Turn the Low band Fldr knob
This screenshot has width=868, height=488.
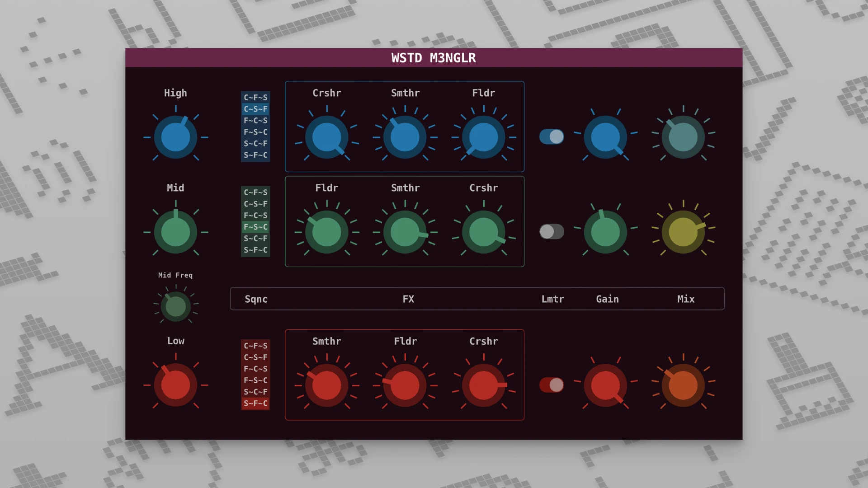[405, 385]
